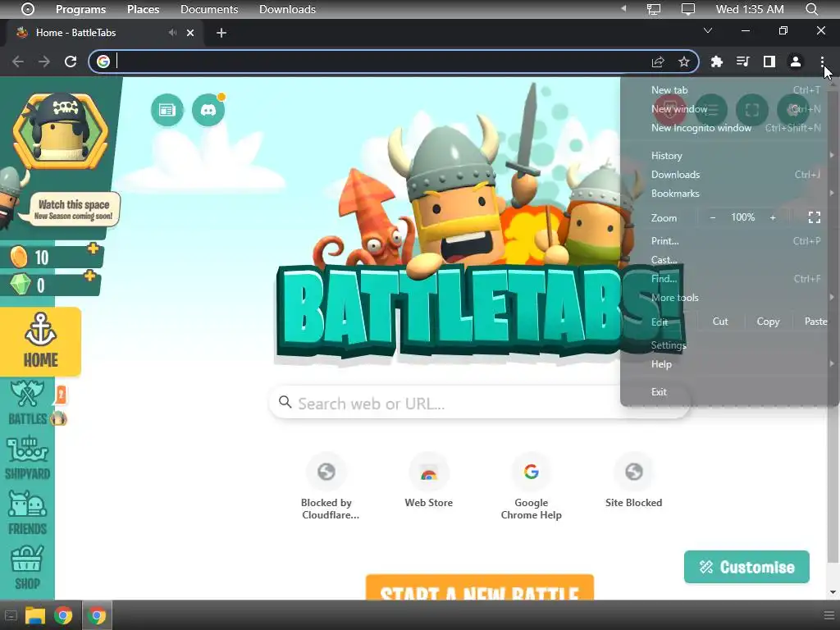The width and height of the screenshot is (840, 630).
Task: Bookmark this page with star icon
Action: [x=683, y=62]
